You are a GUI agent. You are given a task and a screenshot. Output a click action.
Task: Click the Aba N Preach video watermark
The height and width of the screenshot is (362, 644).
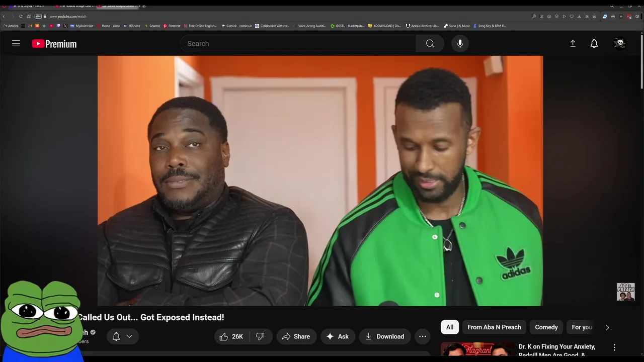626,292
